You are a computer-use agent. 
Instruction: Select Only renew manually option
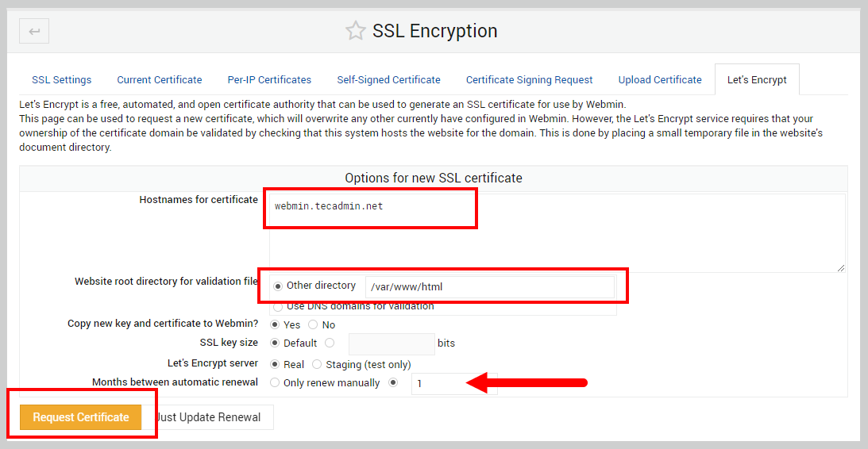click(276, 383)
